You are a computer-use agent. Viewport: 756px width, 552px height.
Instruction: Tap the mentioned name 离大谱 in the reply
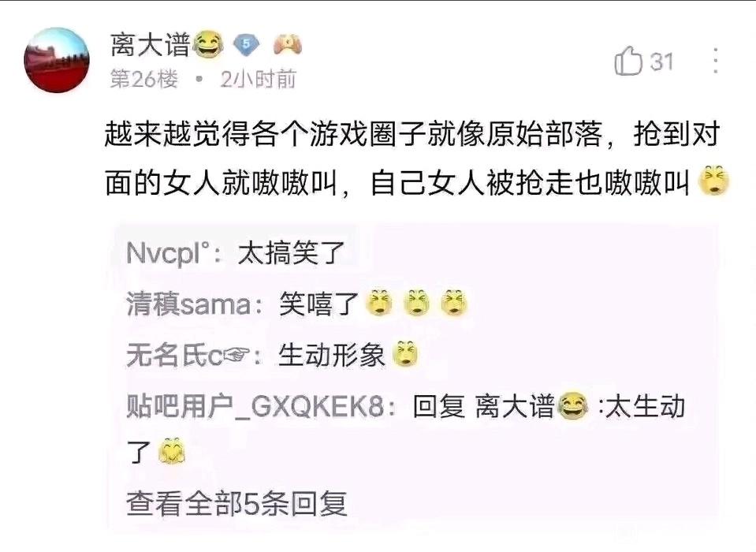[515, 406]
